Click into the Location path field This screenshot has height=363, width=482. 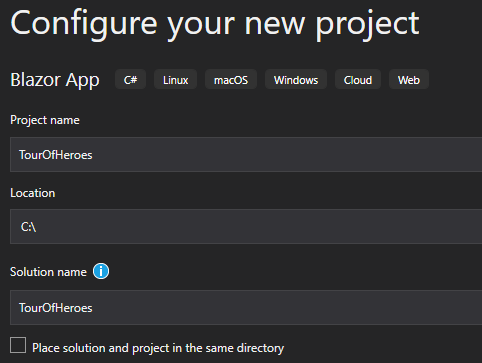click(246, 227)
